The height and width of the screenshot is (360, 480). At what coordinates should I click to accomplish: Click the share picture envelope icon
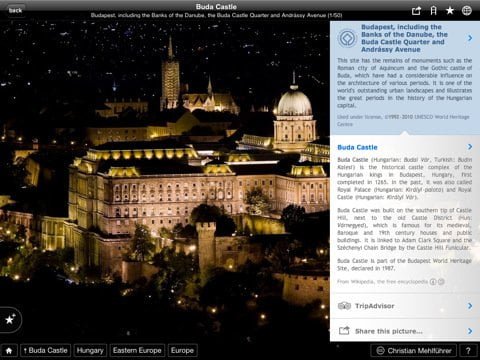344,331
